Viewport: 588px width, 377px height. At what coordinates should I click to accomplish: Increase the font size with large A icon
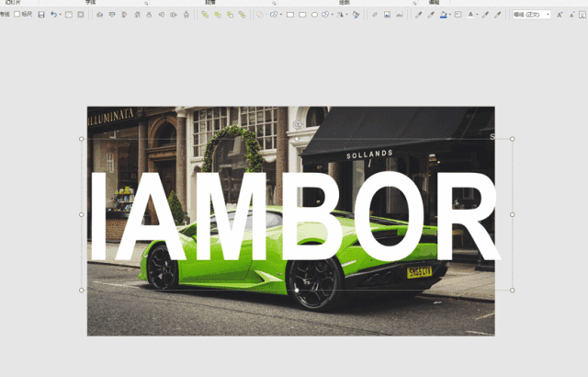[560, 15]
